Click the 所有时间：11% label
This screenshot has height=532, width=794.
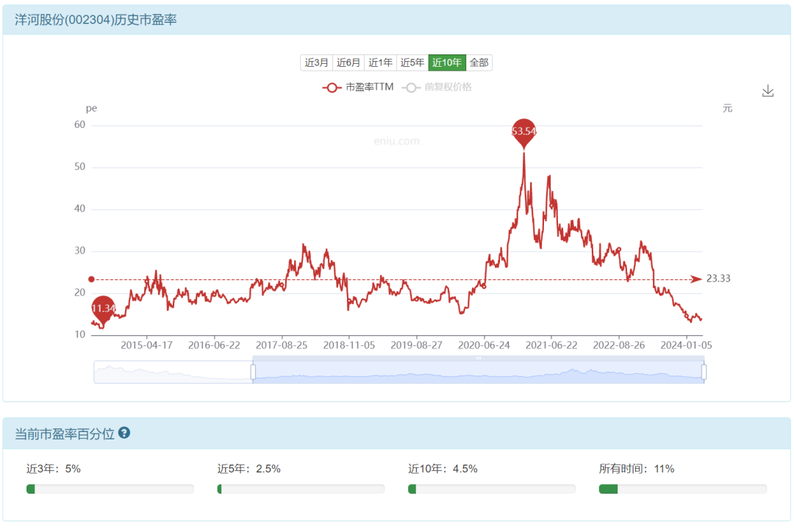click(637, 469)
